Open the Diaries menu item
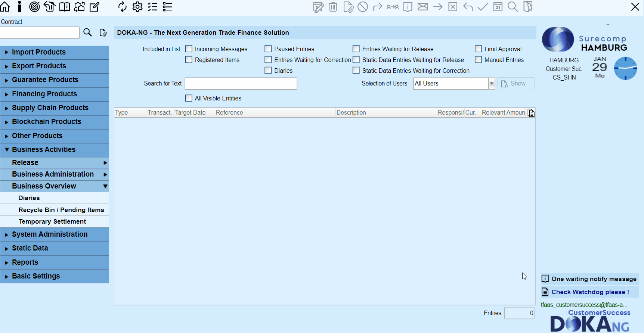 point(29,198)
